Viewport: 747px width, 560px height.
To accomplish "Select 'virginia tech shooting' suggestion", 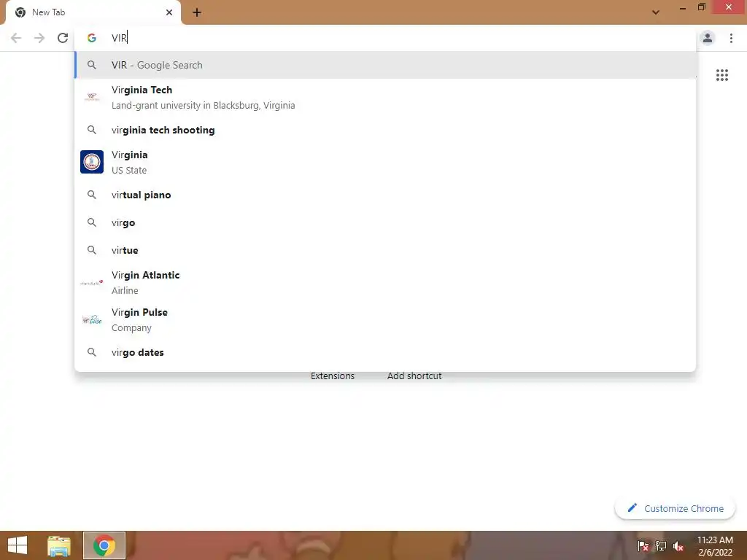I will tap(385, 130).
